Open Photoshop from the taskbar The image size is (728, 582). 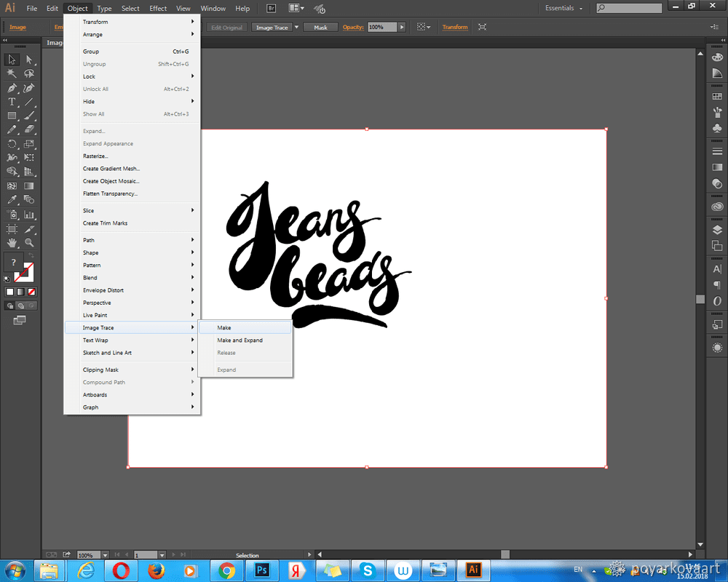tap(262, 570)
